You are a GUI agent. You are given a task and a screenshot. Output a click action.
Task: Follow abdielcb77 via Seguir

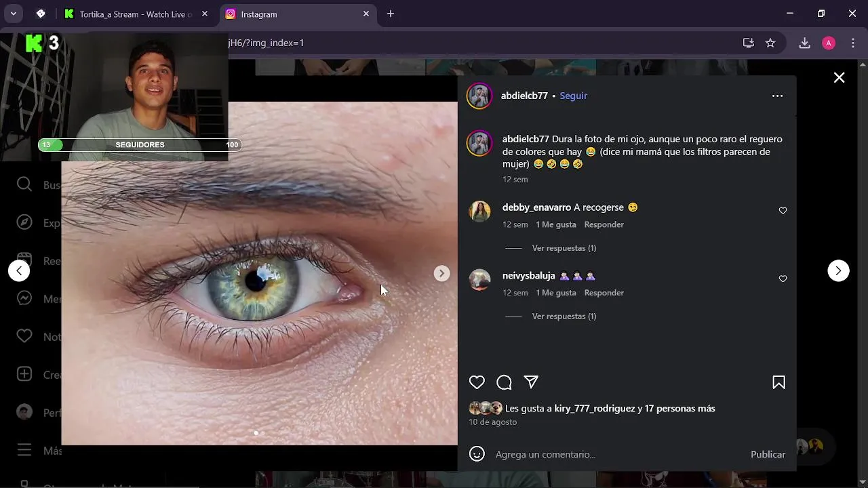573,96
